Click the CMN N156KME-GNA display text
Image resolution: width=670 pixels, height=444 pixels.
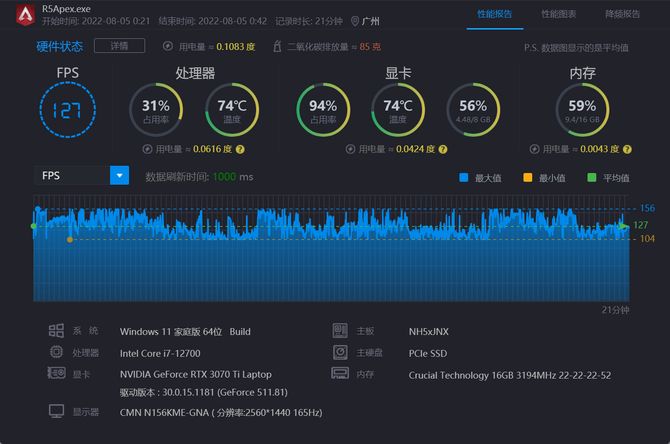click(x=221, y=413)
